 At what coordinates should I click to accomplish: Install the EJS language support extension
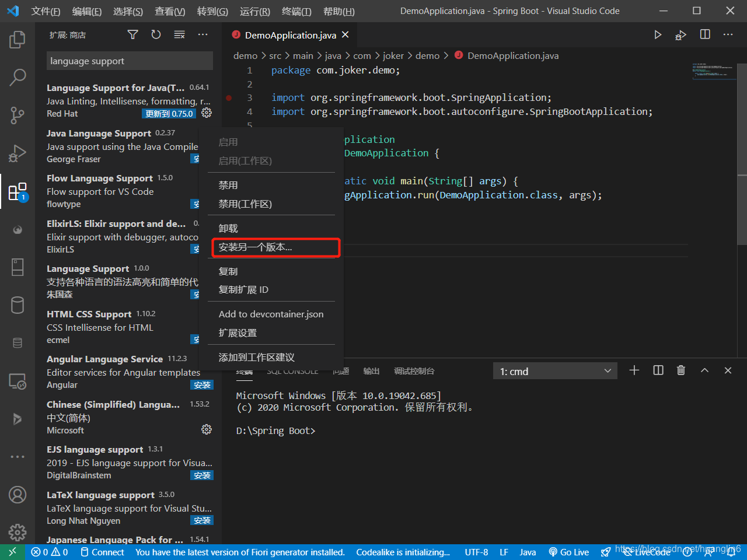click(202, 475)
